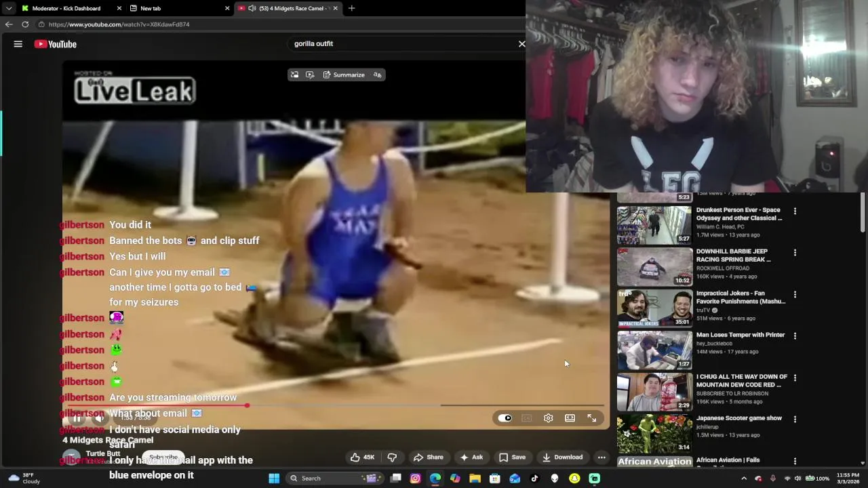Close the YouTube video tab

[x=335, y=8]
